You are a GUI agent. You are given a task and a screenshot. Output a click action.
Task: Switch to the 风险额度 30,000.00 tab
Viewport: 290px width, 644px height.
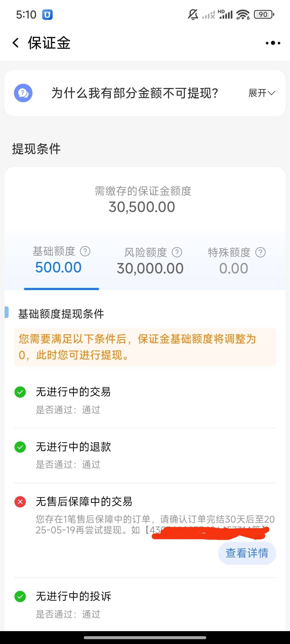click(x=150, y=261)
